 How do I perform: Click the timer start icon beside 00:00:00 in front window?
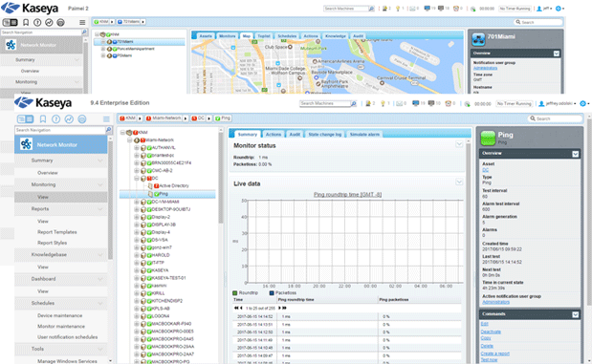click(467, 104)
